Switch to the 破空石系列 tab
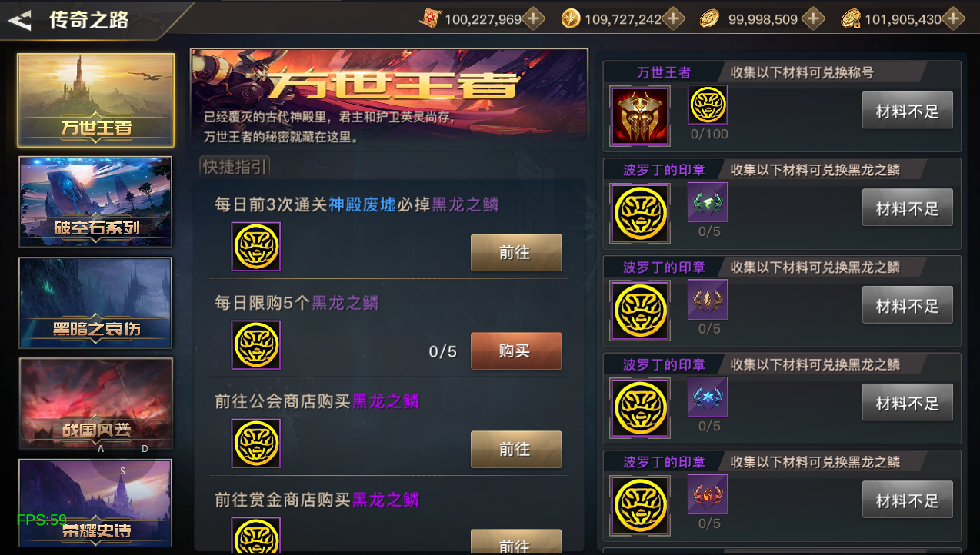The height and width of the screenshot is (555, 980). (96, 201)
